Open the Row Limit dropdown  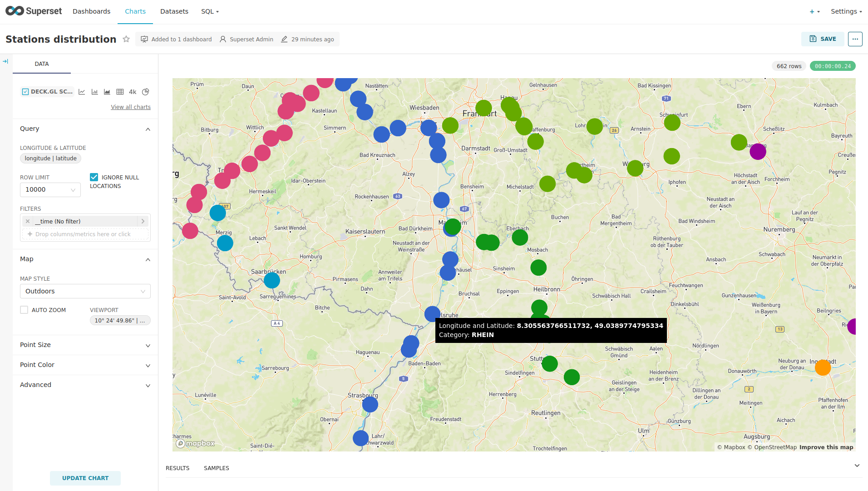[x=50, y=190]
